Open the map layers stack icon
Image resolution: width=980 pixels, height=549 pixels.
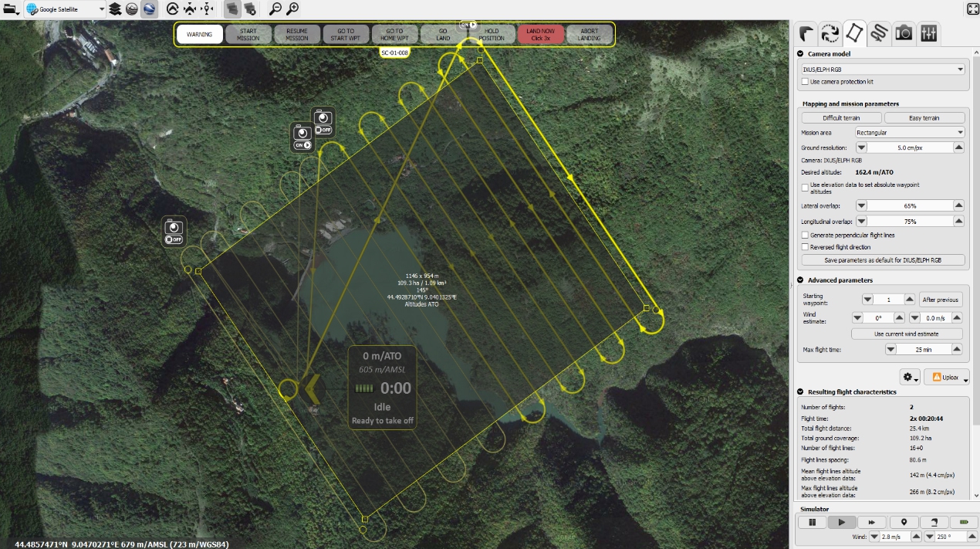(115, 9)
